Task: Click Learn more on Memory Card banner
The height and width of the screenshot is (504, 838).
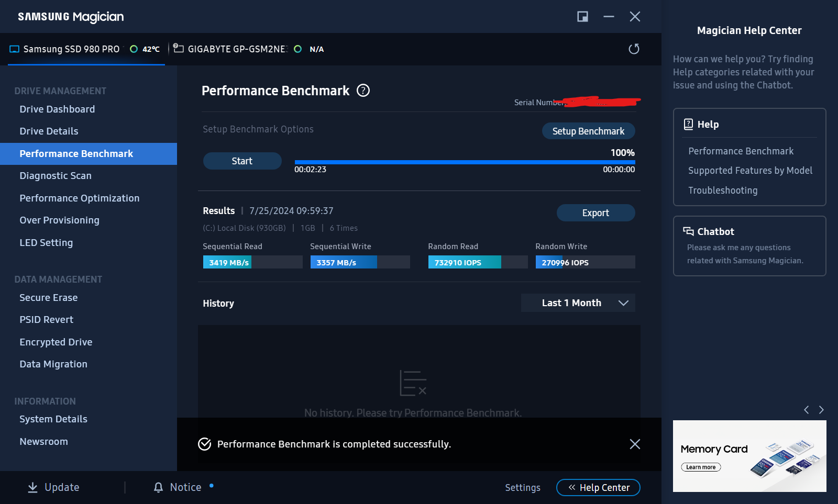Action: coord(701,467)
